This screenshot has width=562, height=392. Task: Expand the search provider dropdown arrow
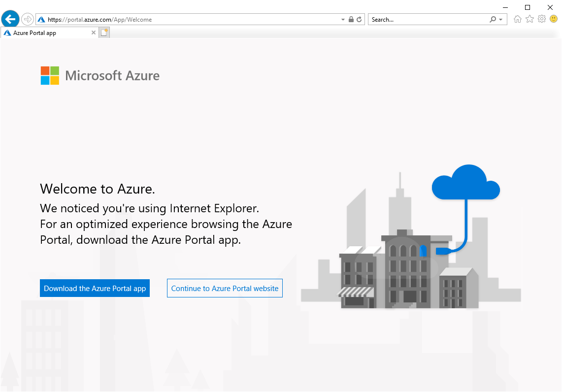click(x=501, y=20)
